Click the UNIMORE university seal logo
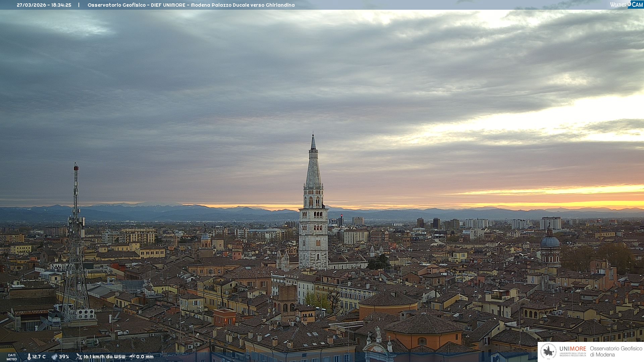 [x=548, y=351]
